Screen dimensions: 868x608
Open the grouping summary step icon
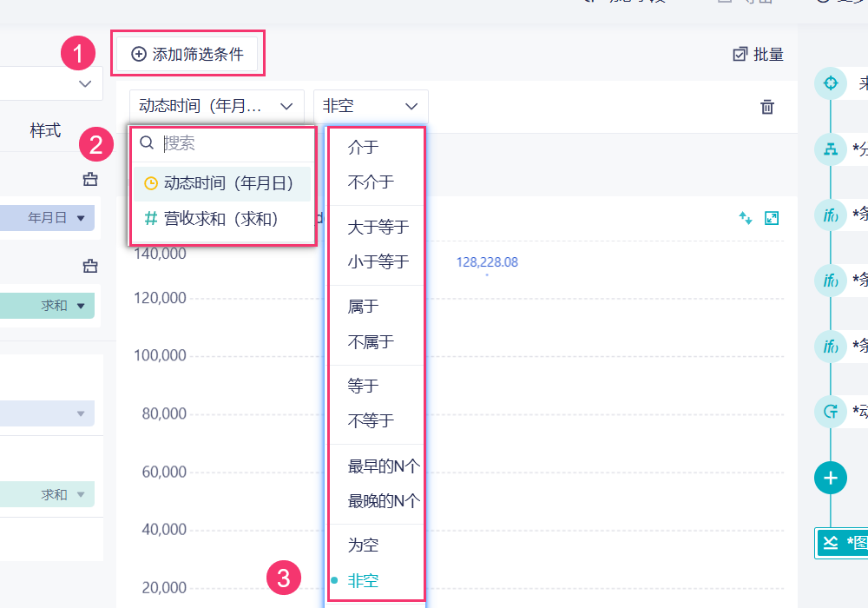point(831,149)
